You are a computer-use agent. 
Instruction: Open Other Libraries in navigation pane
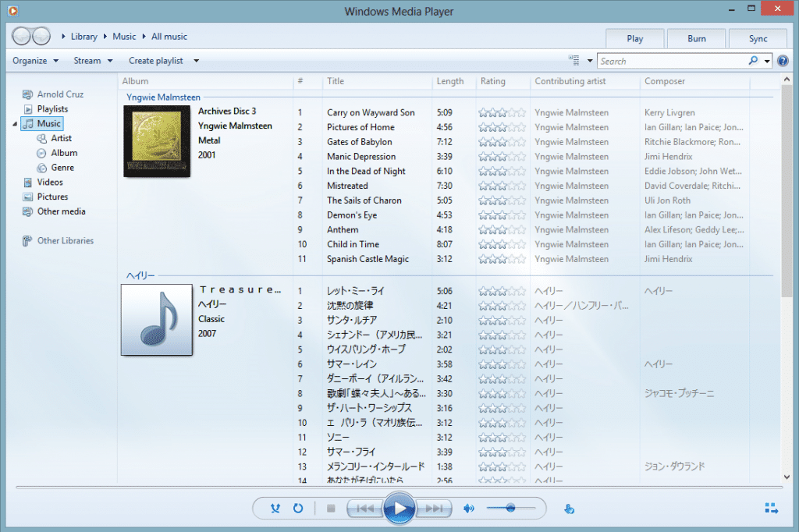[58, 240]
